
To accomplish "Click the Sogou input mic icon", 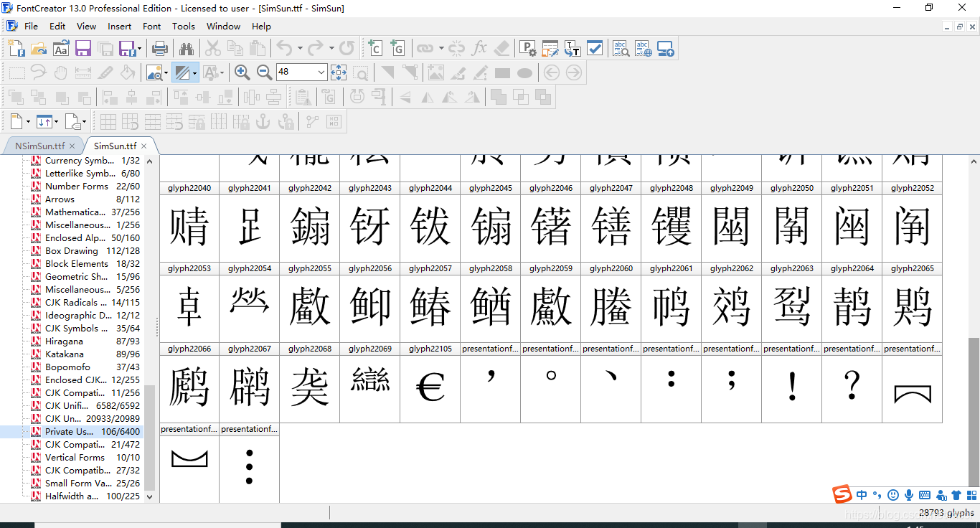I will tap(909, 495).
